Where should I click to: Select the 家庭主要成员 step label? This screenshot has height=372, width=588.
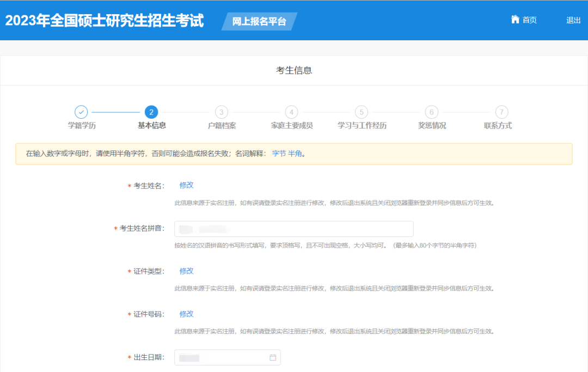tap(292, 126)
